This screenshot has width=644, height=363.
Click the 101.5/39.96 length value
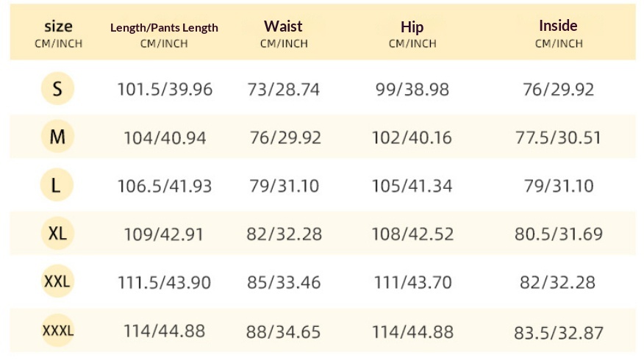pos(165,89)
